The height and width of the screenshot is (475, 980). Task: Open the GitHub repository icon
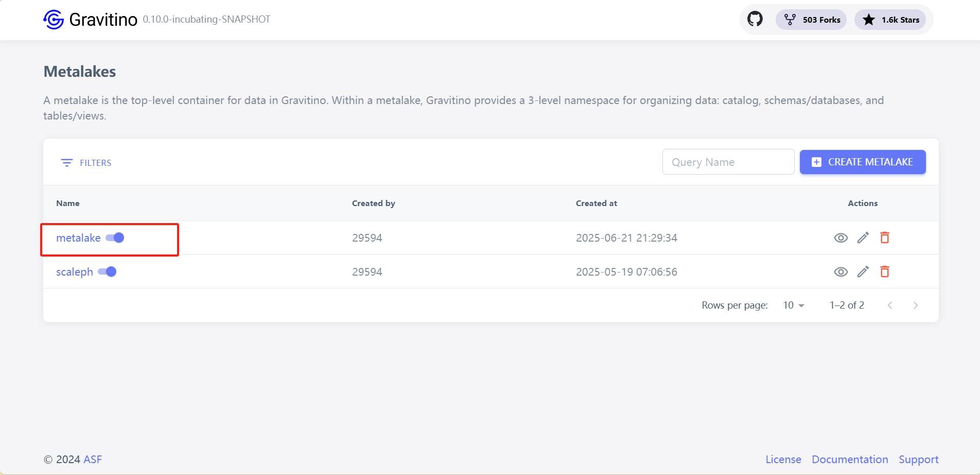pos(755,20)
